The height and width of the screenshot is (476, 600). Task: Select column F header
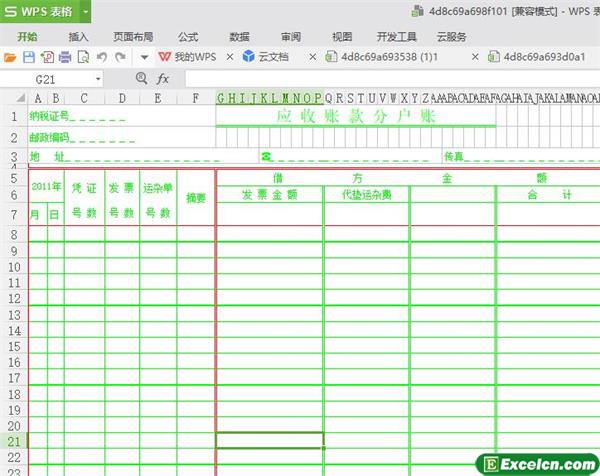point(196,98)
